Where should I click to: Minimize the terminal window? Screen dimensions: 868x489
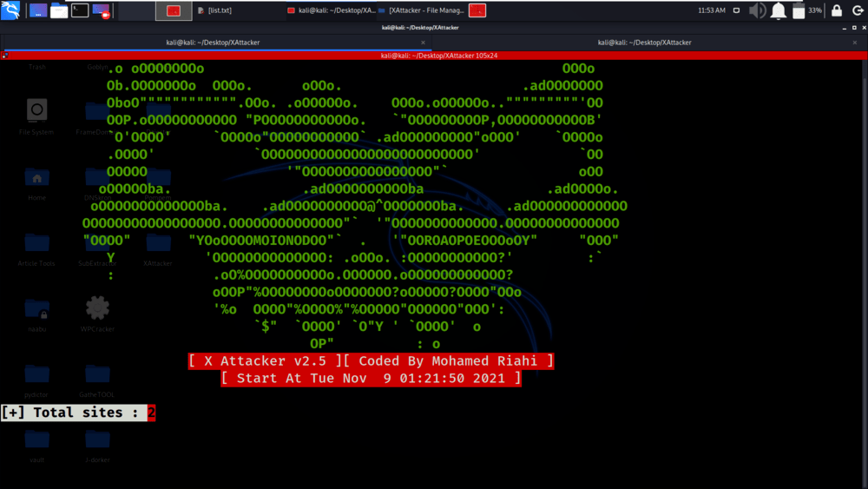pyautogui.click(x=845, y=28)
